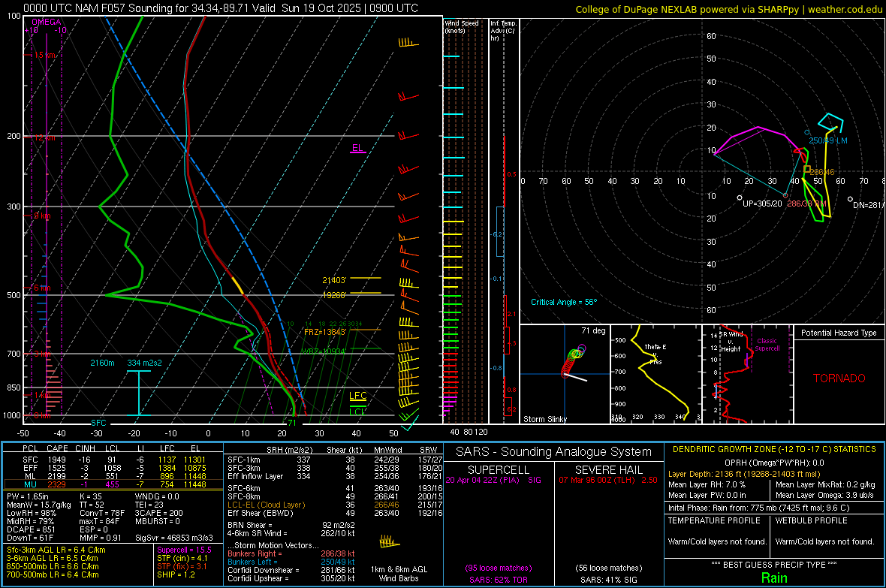The height and width of the screenshot is (588, 886).
Task: Click the cyan SFC label under skew-T
Action: [x=98, y=422]
